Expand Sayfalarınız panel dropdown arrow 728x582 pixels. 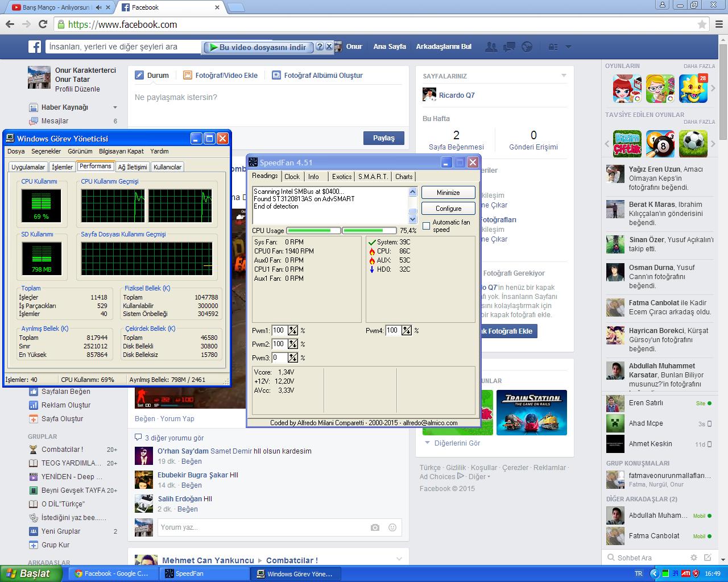pyautogui.click(x=564, y=76)
